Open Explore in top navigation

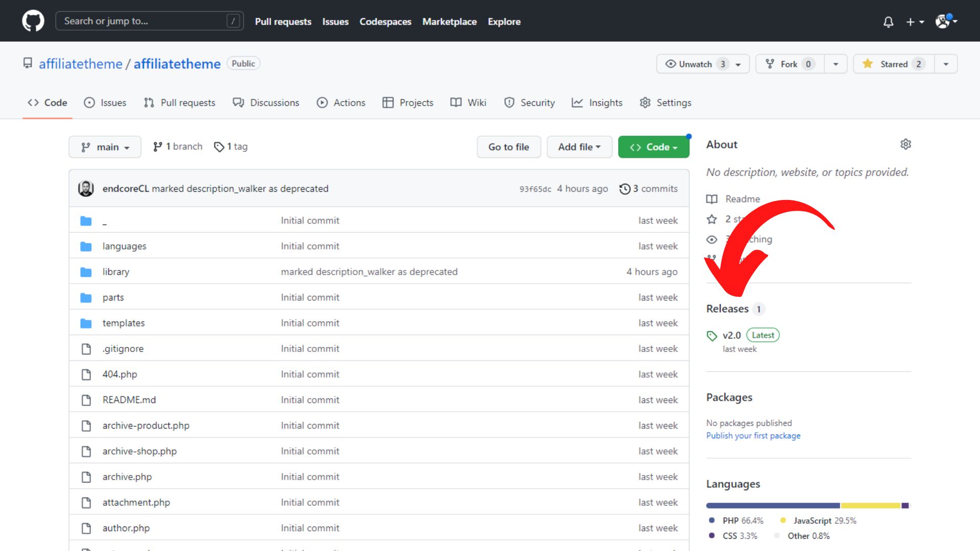coord(504,21)
